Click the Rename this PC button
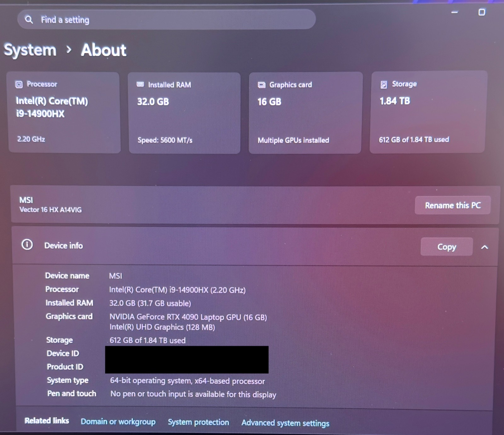This screenshot has width=504, height=435. tap(453, 205)
